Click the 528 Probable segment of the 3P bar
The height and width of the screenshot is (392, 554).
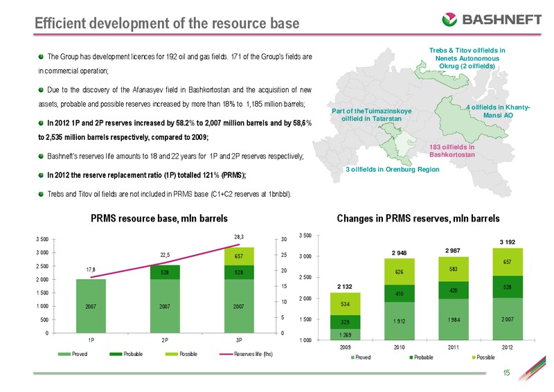(239, 272)
